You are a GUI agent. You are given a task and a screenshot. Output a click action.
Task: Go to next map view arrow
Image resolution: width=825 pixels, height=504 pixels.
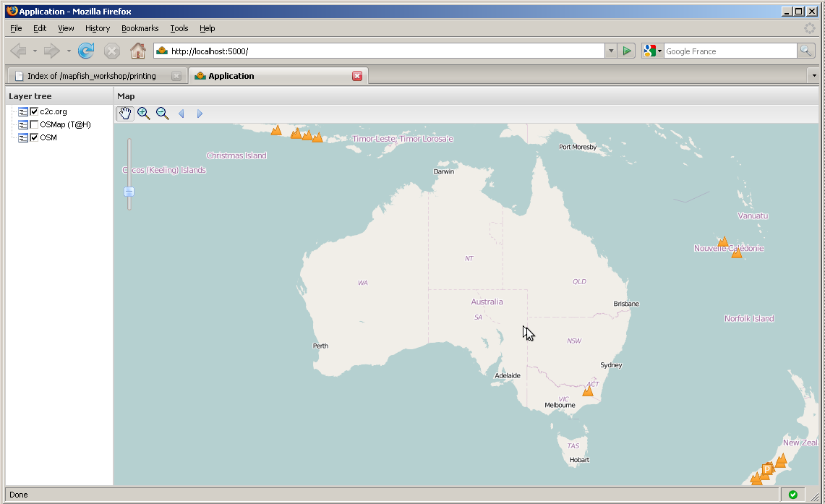[200, 114]
